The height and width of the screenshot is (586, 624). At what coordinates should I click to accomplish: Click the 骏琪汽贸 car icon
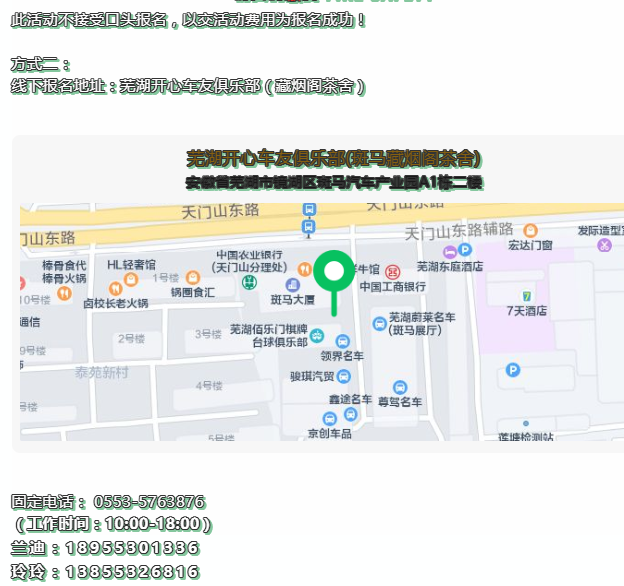(344, 376)
